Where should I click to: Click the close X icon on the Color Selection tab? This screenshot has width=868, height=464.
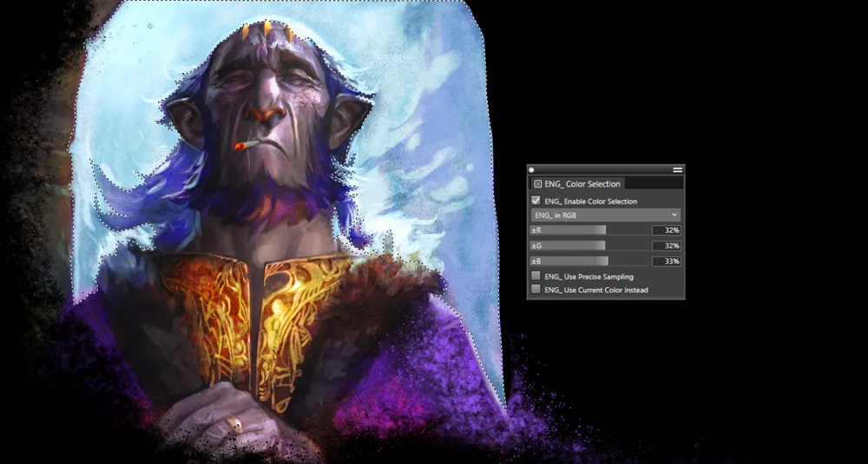point(538,184)
